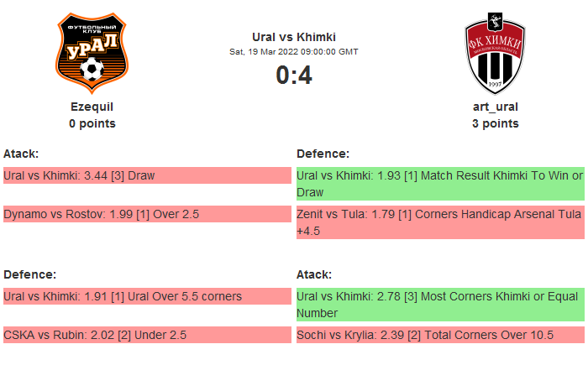Open the Ural vs Khimki match title
Image resolution: width=588 pixels, height=386 pixels.
[294, 37]
